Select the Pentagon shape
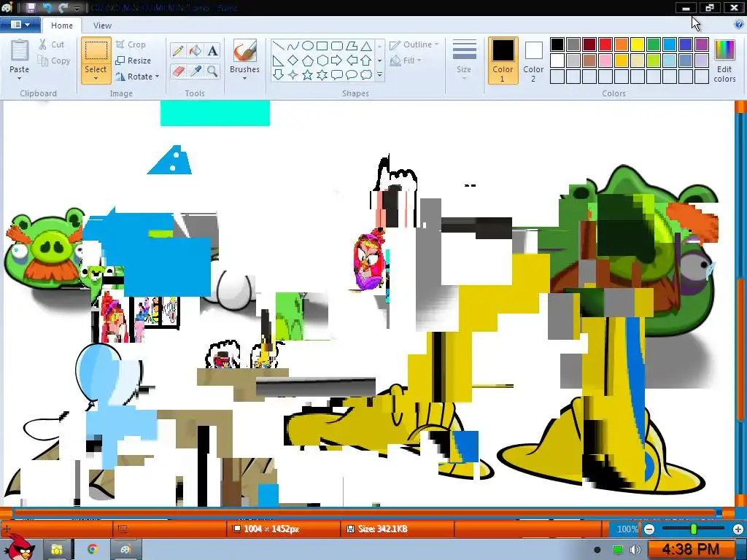 [308, 61]
